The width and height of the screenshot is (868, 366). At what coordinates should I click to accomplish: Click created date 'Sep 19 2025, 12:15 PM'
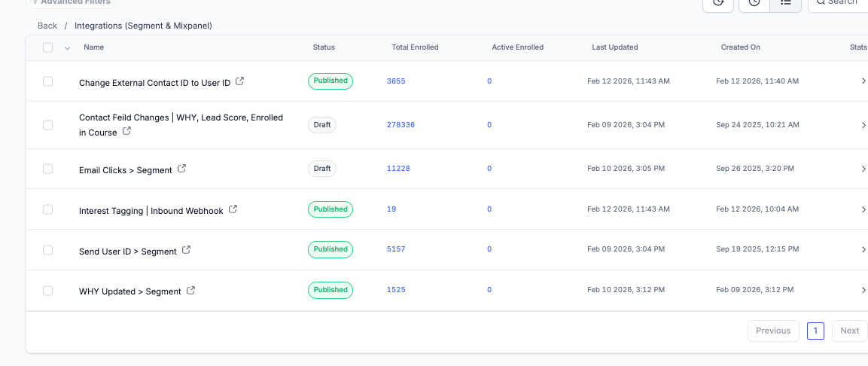point(757,250)
